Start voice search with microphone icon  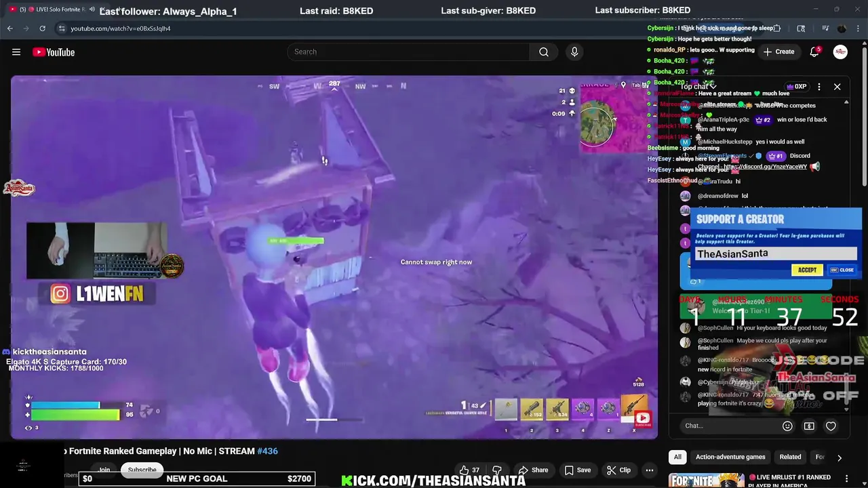574,52
